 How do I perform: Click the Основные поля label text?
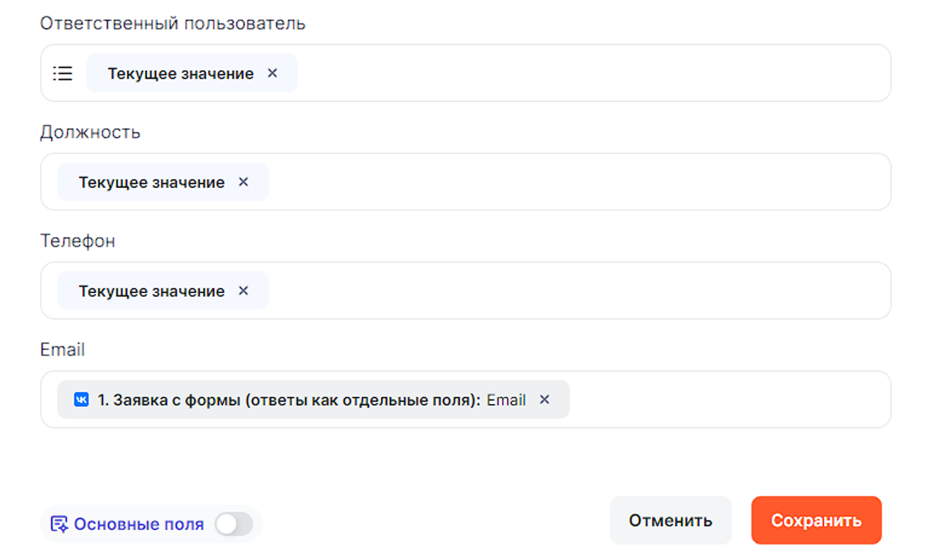[x=138, y=525]
